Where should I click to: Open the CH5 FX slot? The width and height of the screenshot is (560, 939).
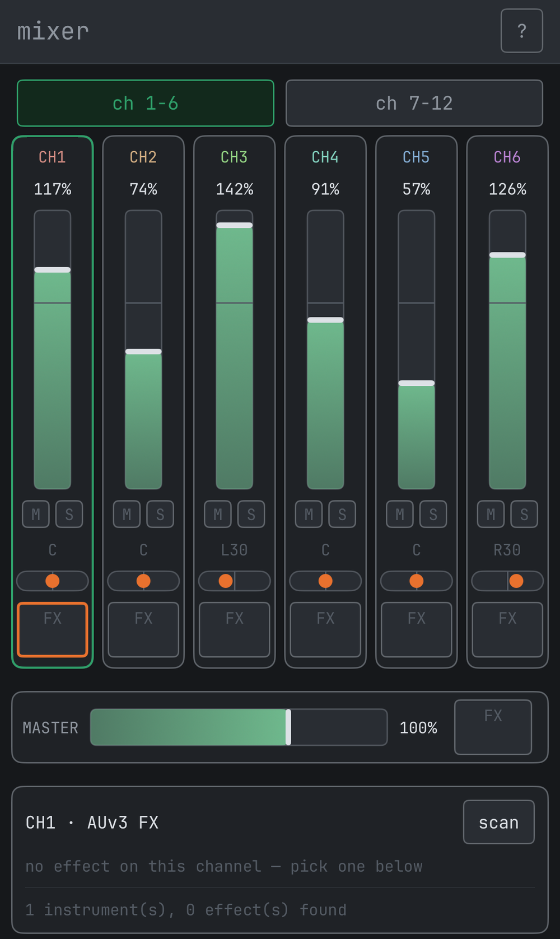[417, 629]
